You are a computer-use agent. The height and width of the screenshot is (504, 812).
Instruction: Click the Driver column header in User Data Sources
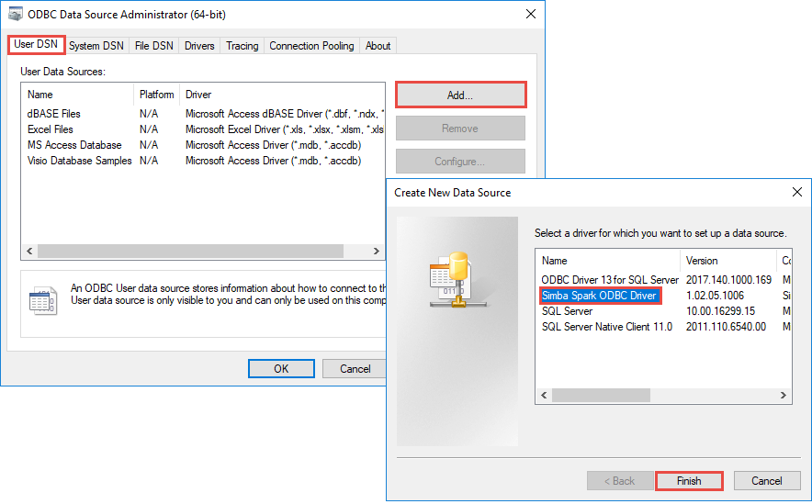(282, 95)
